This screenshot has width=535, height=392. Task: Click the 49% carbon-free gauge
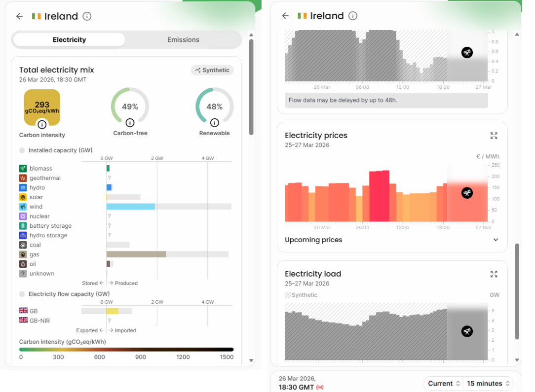130,107
